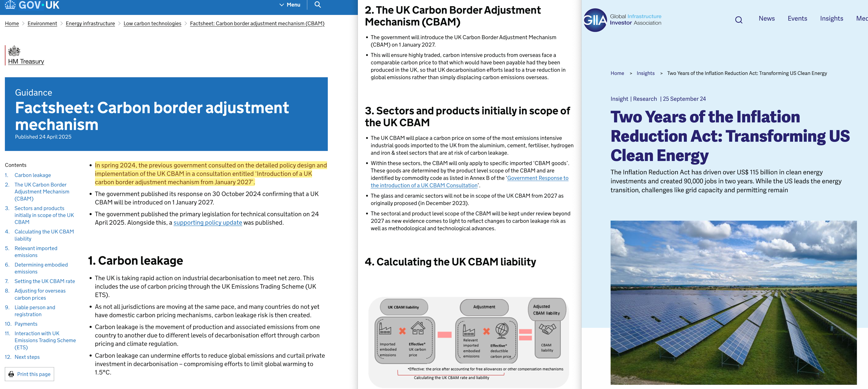Click the solar panel field photo

[733, 302]
